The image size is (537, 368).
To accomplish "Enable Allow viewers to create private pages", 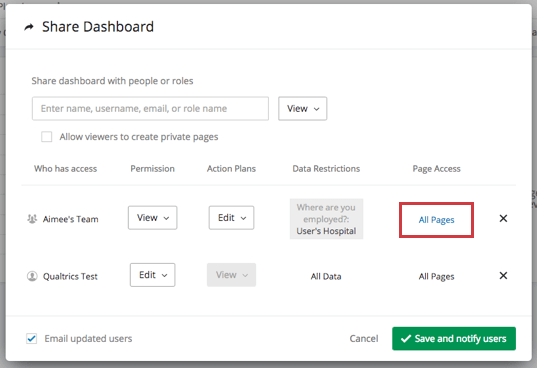I will [x=47, y=137].
